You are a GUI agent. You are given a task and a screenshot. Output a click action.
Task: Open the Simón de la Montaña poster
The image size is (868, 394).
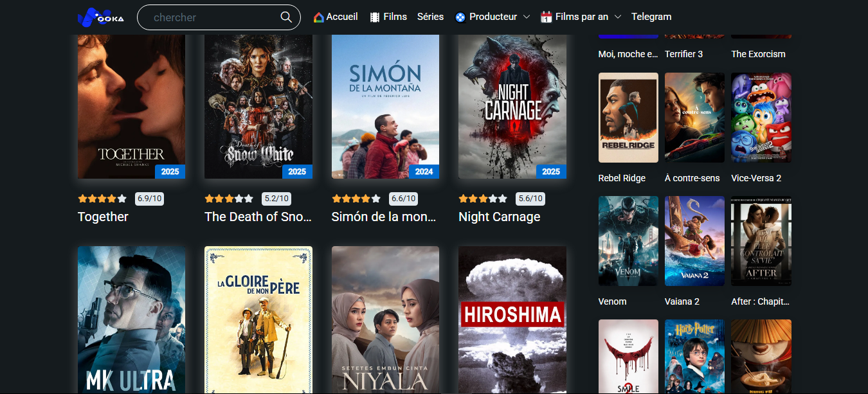click(385, 107)
